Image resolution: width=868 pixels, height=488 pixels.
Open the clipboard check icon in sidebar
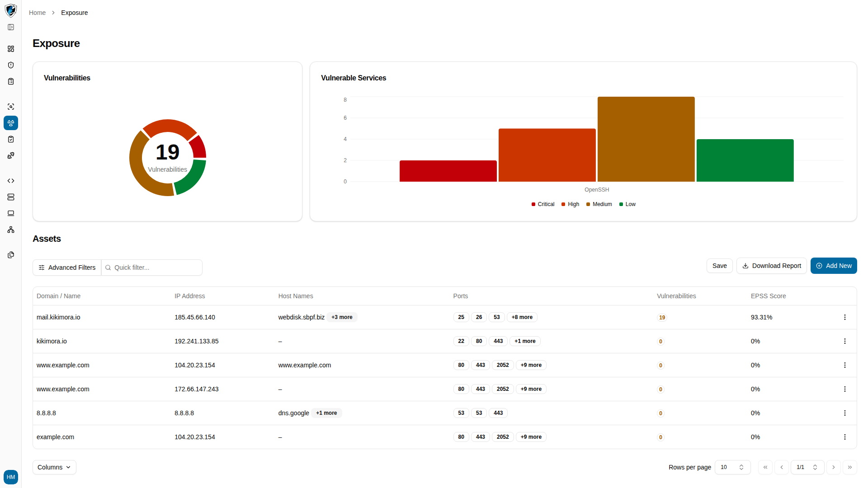(11, 139)
